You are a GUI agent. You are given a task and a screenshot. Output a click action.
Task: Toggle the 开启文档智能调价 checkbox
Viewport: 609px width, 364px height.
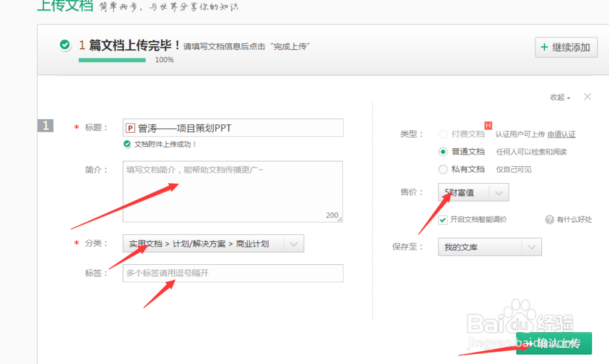(443, 220)
